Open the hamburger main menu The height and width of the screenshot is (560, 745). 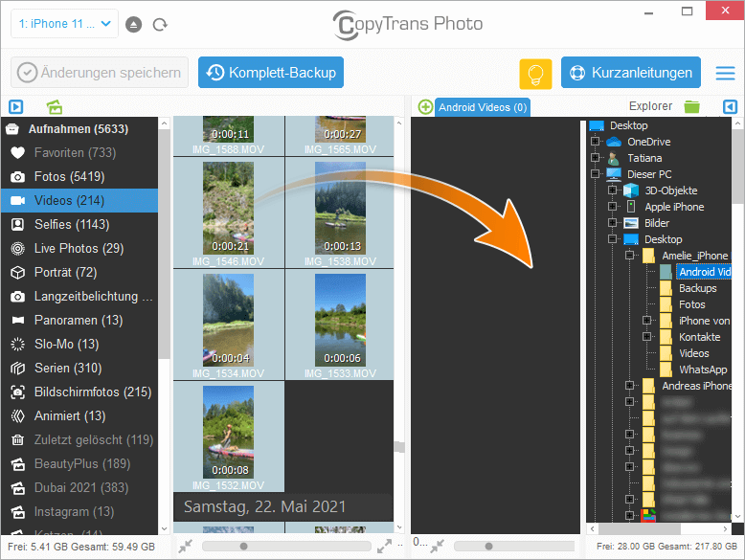click(x=725, y=73)
